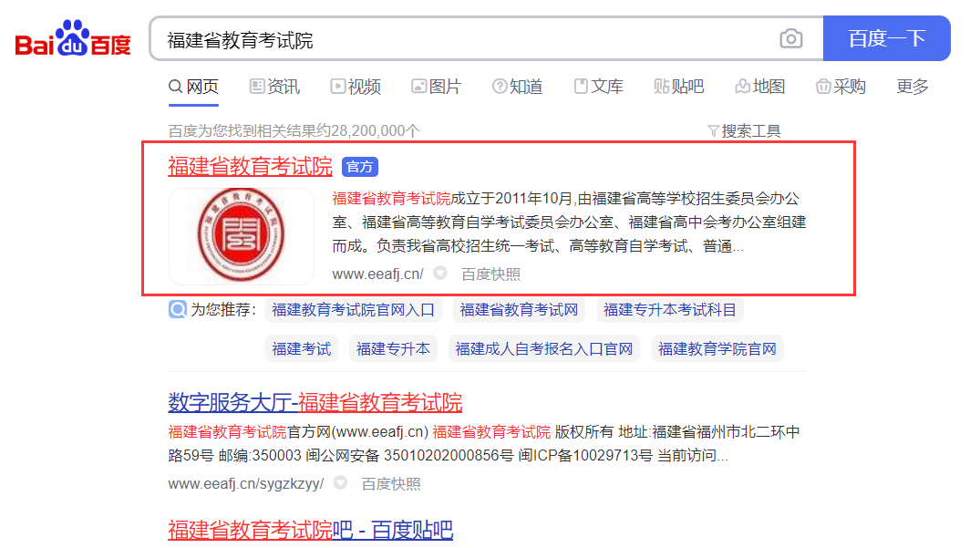This screenshot has height=548, width=980.
Task: Click the 百度一下 search button
Action: 886,38
